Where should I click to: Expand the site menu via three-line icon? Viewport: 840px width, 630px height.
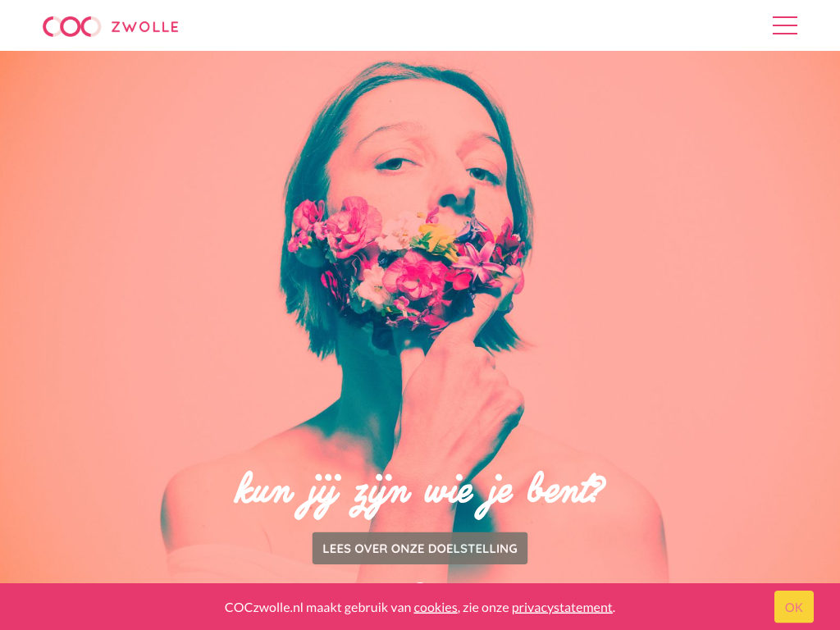pyautogui.click(x=785, y=25)
